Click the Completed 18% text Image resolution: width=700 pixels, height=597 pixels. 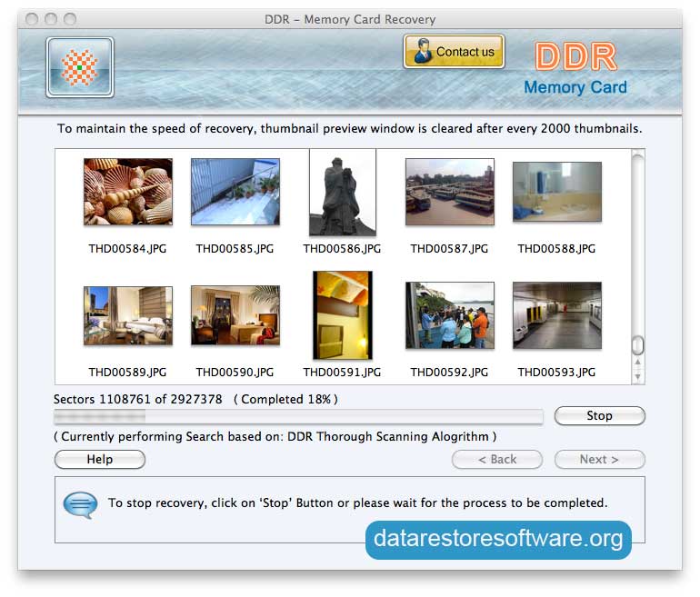tap(285, 399)
